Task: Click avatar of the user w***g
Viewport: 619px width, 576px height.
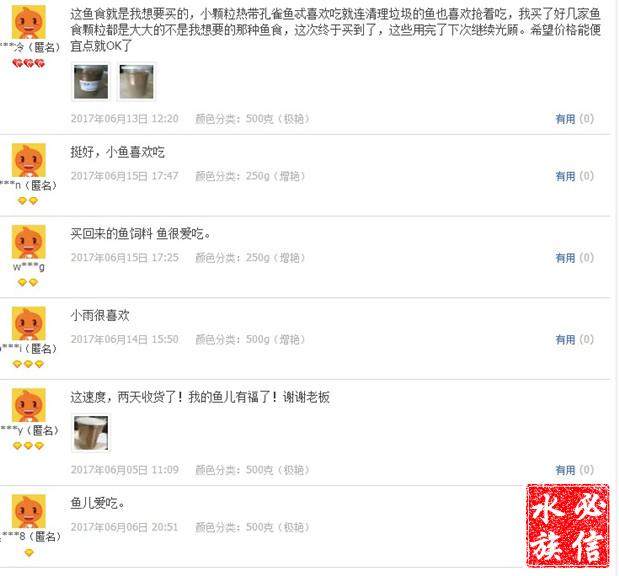Action: 28,242
